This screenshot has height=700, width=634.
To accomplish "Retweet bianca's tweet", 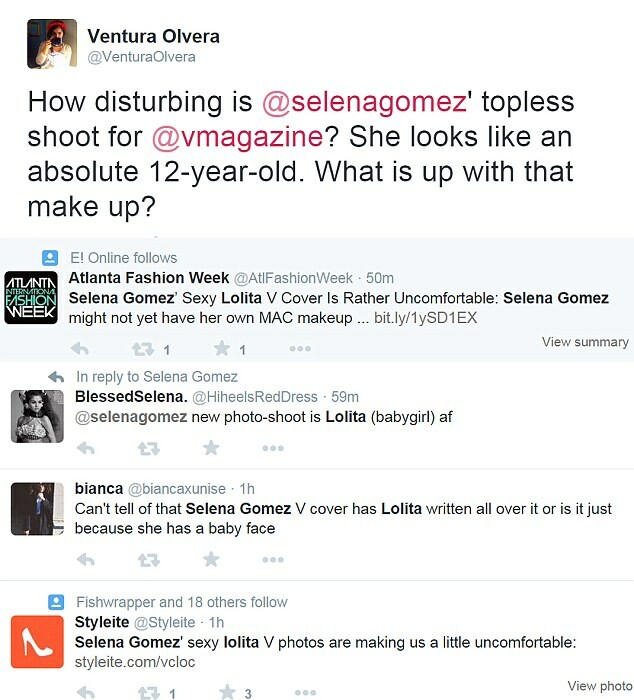I will pos(149,560).
